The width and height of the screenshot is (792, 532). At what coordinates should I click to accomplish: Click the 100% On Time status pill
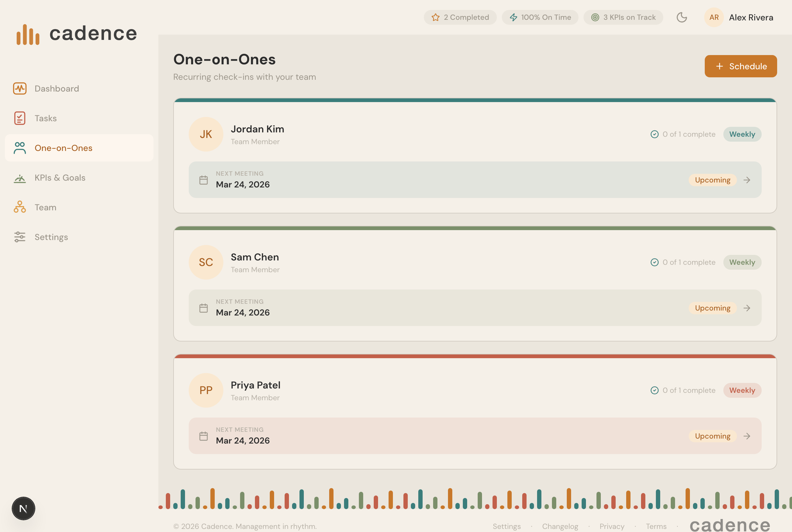540,17
